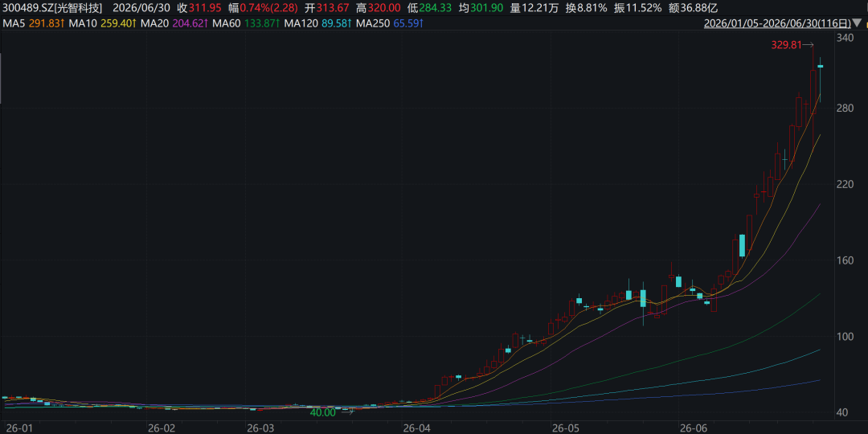Click the 26-06 month label on time axis
This screenshot has height=434, width=868.
pos(693,428)
